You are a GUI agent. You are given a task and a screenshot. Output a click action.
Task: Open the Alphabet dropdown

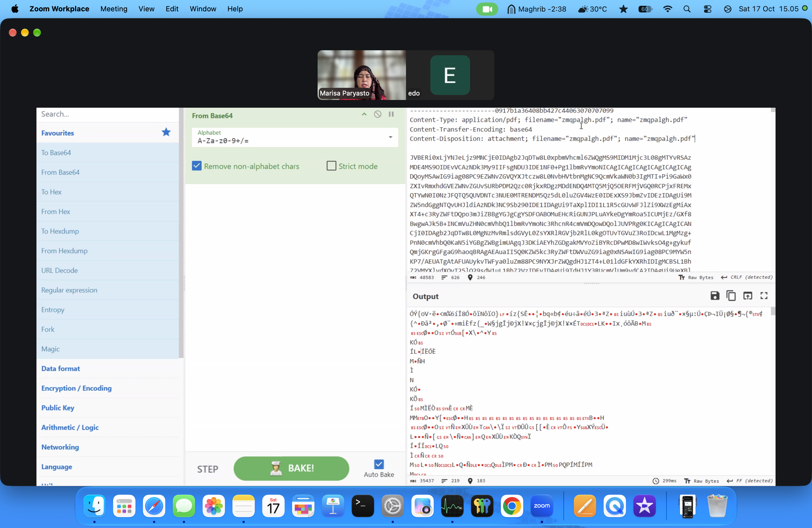tap(295, 137)
